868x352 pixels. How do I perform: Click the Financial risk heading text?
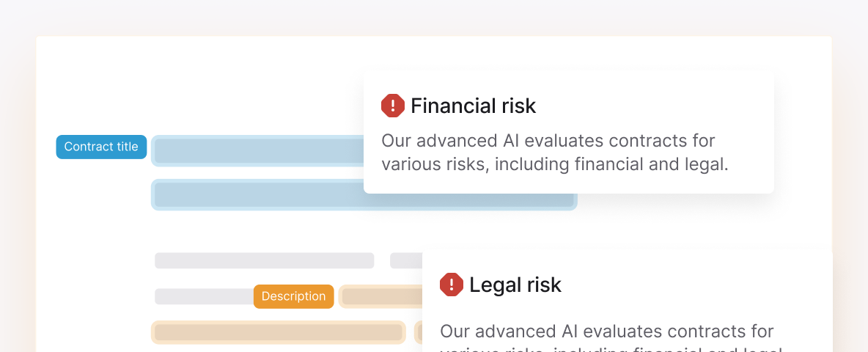click(474, 106)
